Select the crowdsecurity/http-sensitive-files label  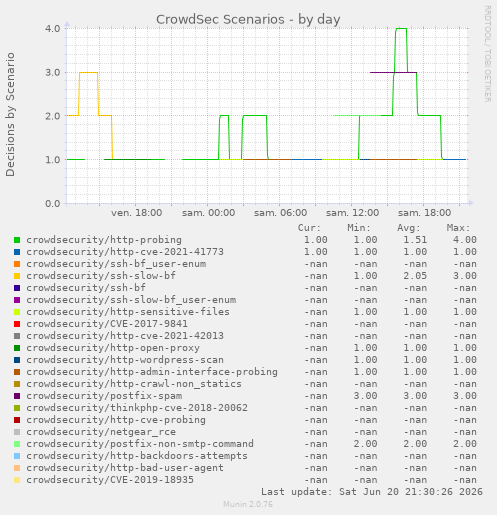[x=128, y=312]
